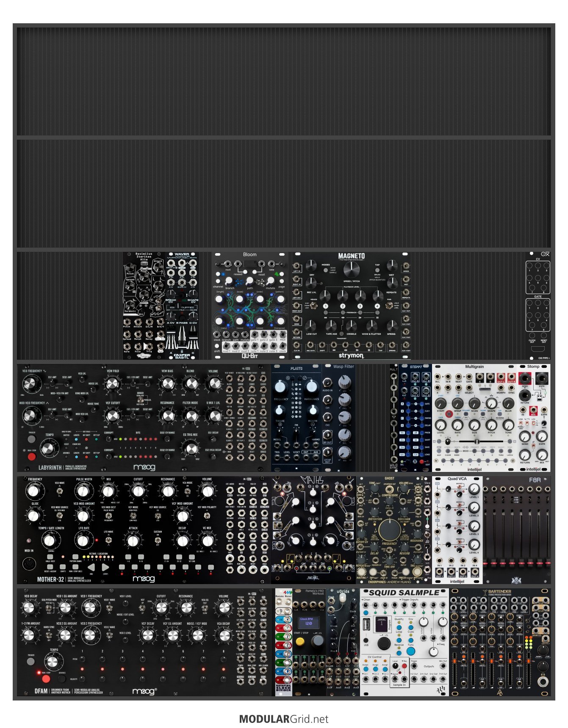568x728 pixels.
Task: Click the VCO DECAY knob on DFAM
Action: (x=29, y=608)
